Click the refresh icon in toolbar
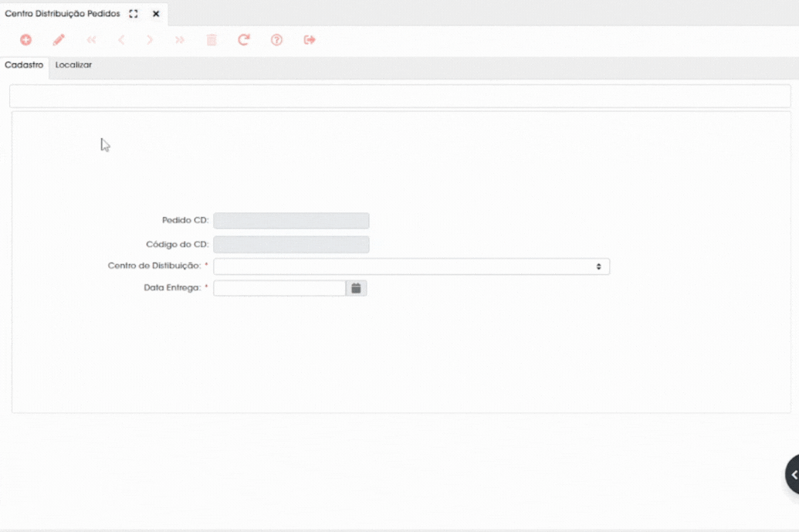799x532 pixels. (244, 39)
